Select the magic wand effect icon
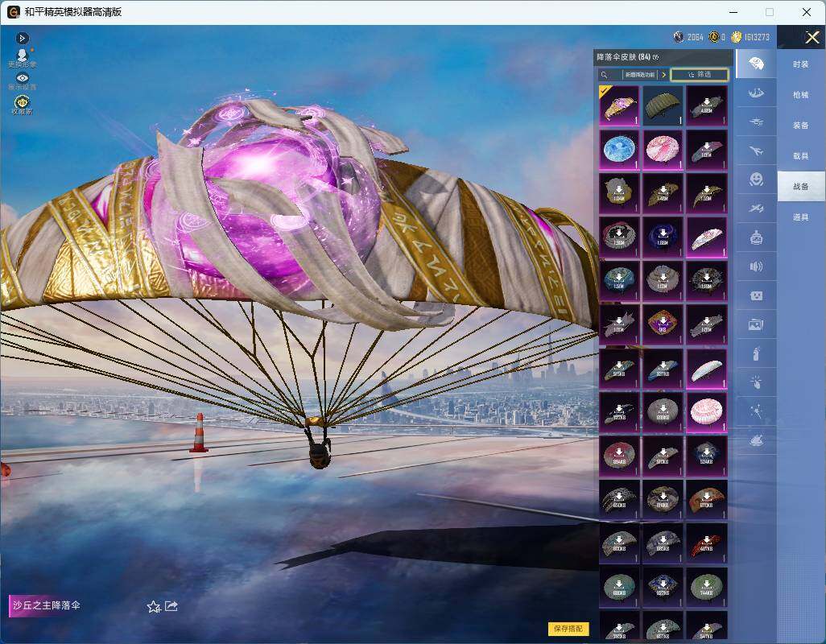Viewport: 826px width, 644px height. [756, 411]
